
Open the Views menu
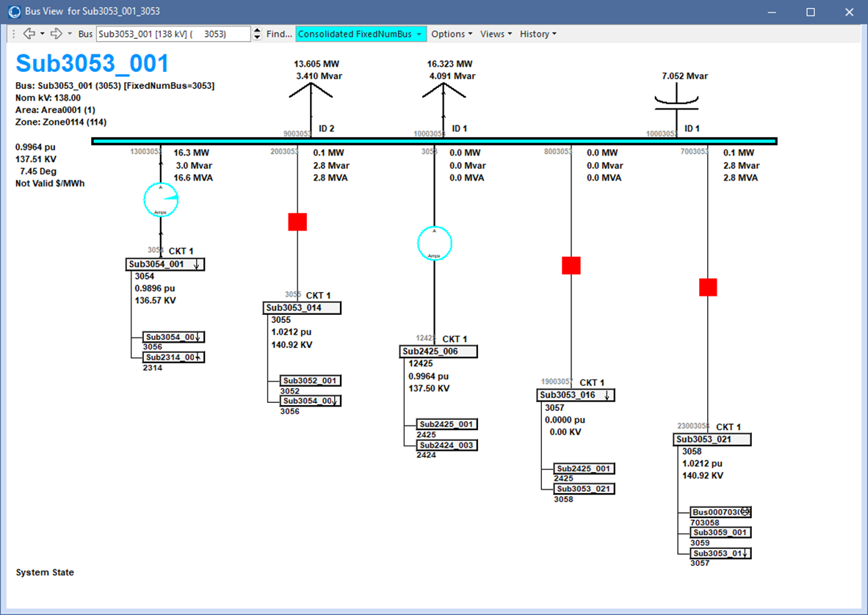tap(496, 34)
